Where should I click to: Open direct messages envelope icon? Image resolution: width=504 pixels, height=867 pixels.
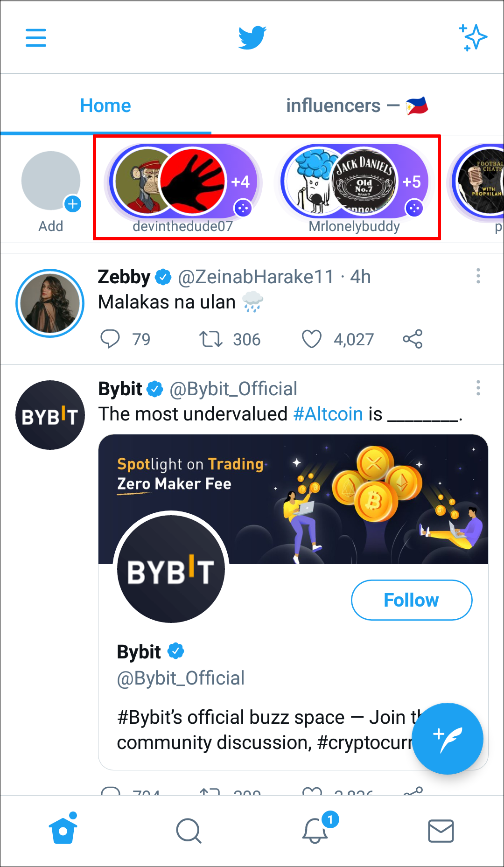pos(441,831)
